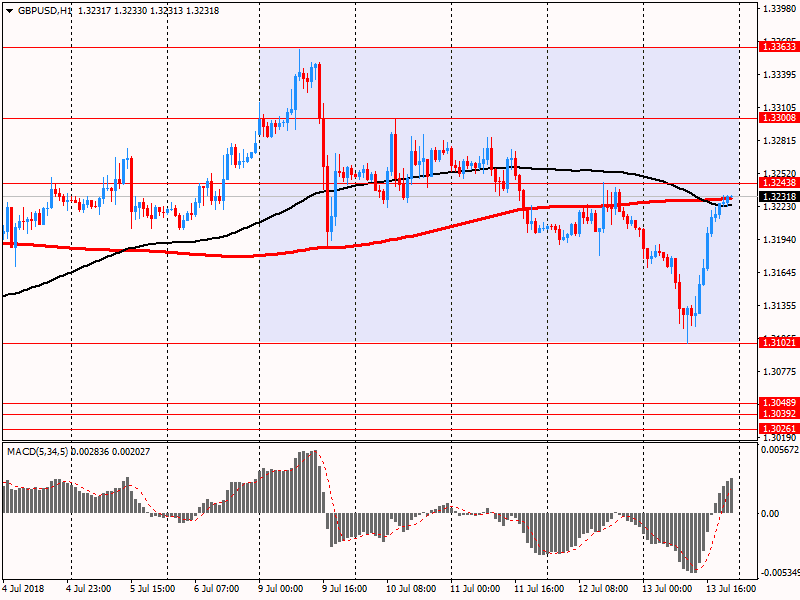Select the 13 Jul 16:00 time label
Viewport: 800px width, 600px height.
pos(731,589)
